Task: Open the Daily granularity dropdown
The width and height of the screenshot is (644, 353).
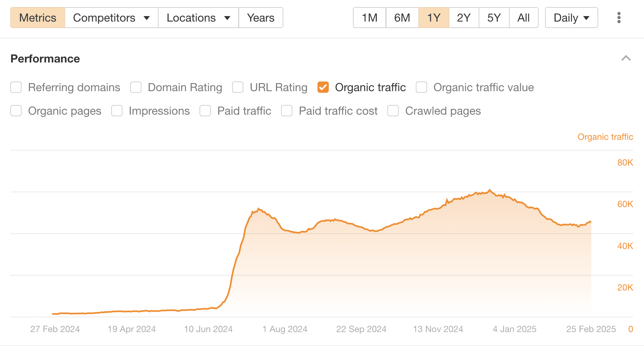Action: pyautogui.click(x=571, y=18)
